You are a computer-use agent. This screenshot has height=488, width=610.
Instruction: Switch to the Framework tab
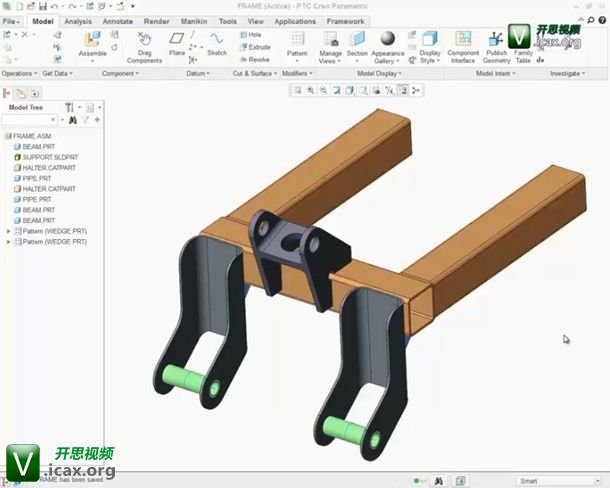345,21
